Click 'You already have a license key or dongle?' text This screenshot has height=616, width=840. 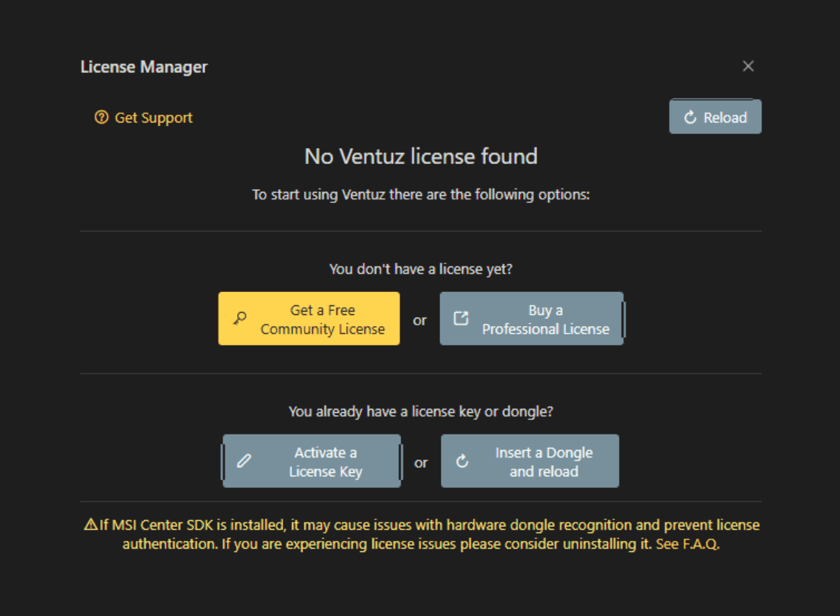tap(421, 411)
